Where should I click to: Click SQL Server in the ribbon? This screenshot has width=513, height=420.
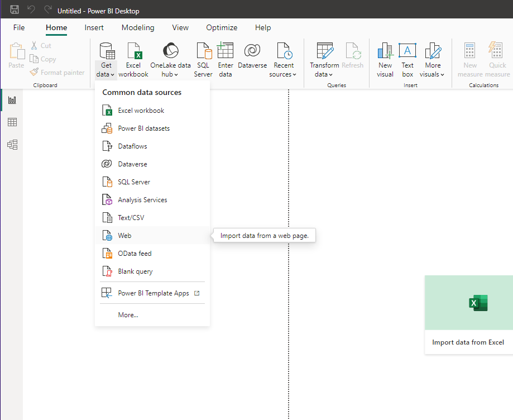203,60
